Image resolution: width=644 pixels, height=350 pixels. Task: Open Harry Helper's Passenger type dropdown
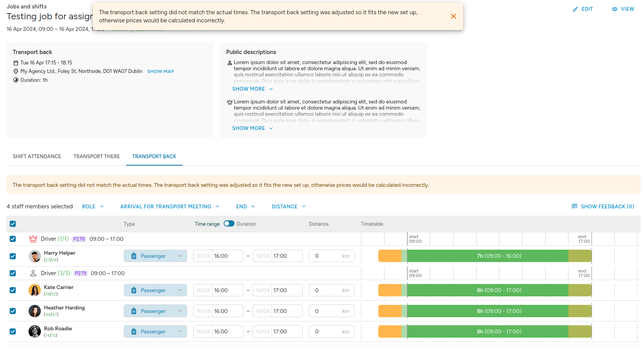tap(155, 256)
